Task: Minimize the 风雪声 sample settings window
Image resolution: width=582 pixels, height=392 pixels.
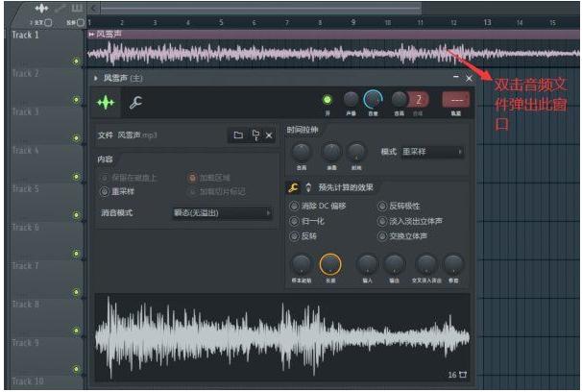Action: [x=456, y=77]
